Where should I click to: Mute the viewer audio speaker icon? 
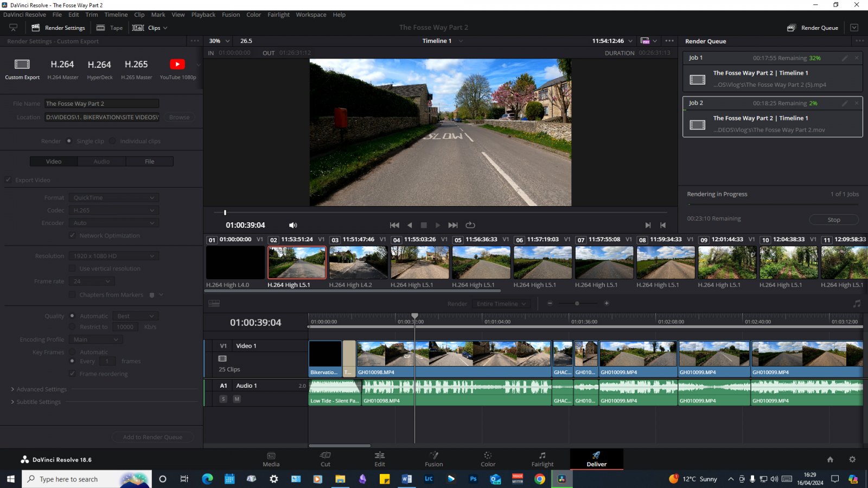click(293, 225)
